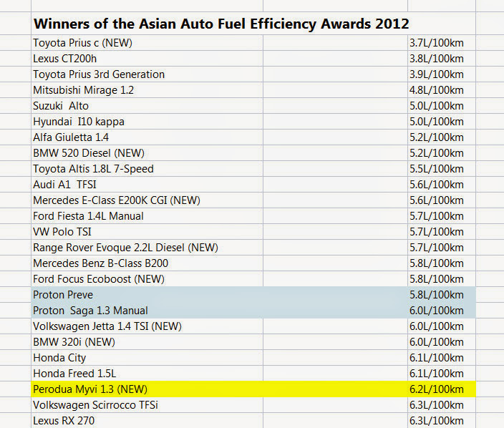Select the 6.3L/100km value in Scirrocco row

tap(442, 405)
